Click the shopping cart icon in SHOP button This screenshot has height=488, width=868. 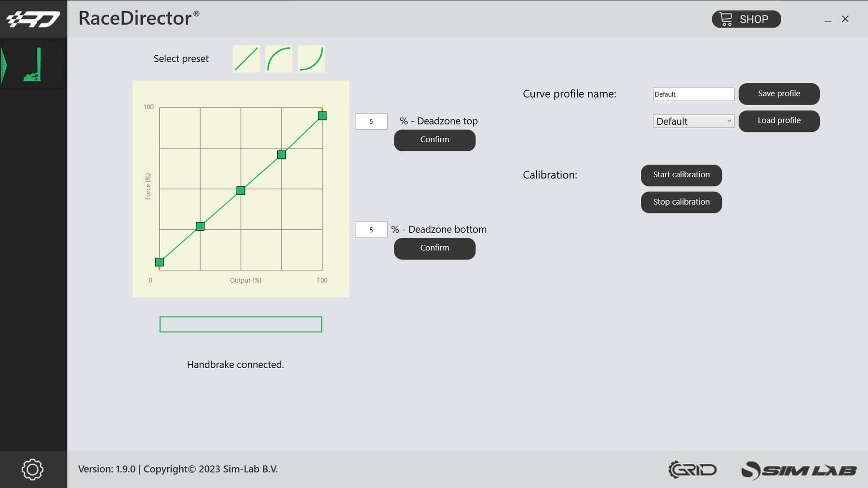(726, 19)
